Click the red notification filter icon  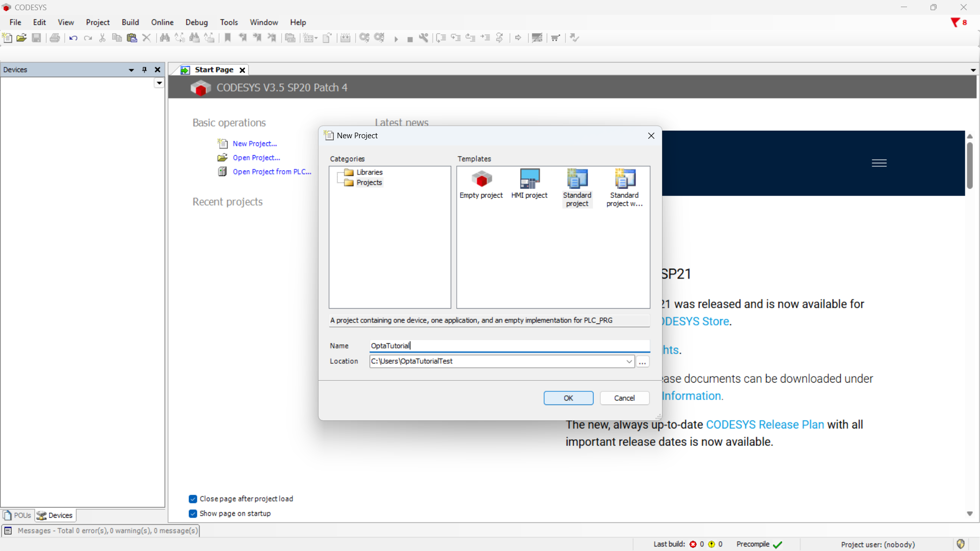tap(955, 22)
